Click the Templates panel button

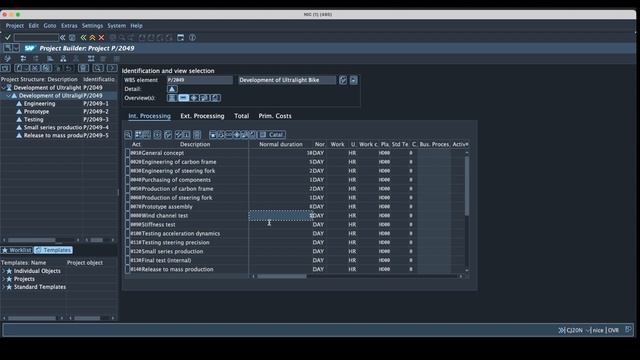click(53, 250)
